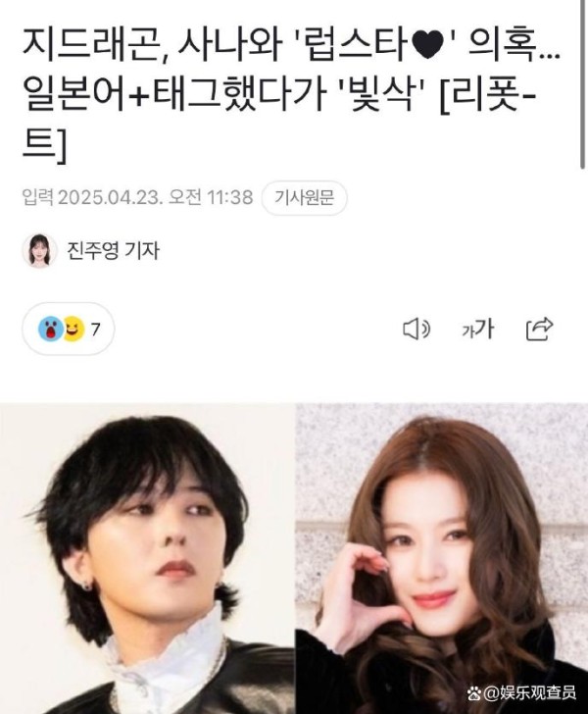This screenshot has width=588, height=714.
Task: Click the 2025.04.23. 오전 11:38 timestamp
Action: click(156, 198)
